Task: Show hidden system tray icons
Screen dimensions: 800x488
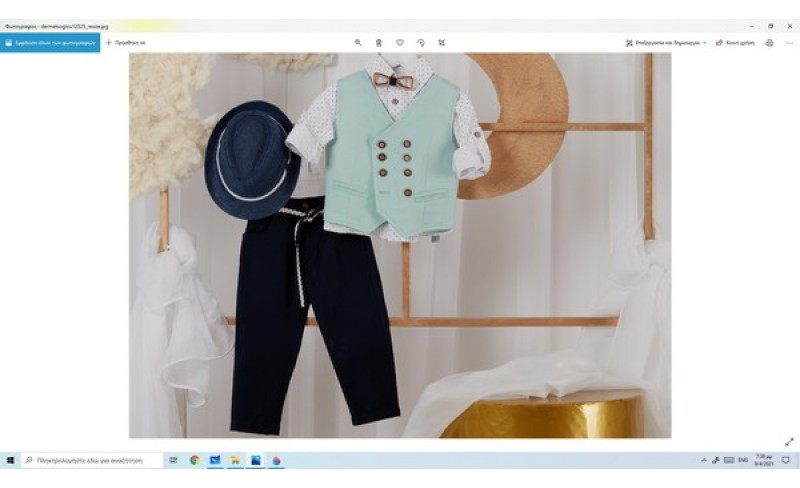Action: tap(704, 460)
